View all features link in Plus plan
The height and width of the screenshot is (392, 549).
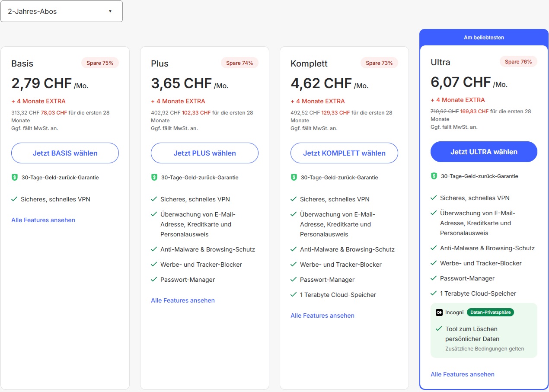(183, 300)
